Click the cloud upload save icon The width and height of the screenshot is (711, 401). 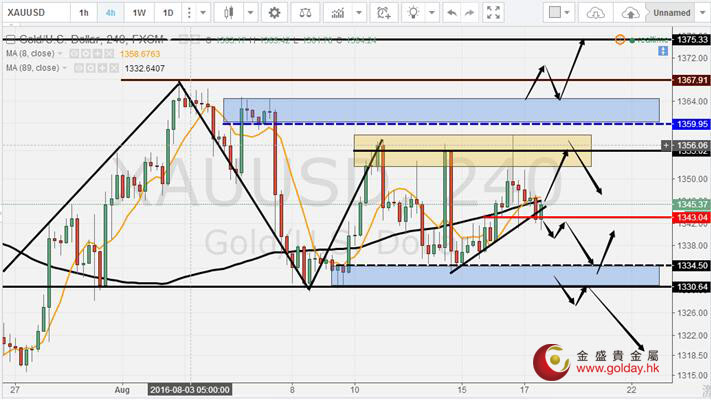(630, 12)
